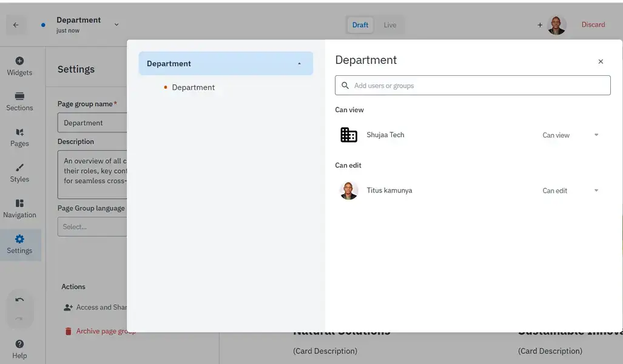The image size is (623, 364).
Task: Open Shujaa Tech Can view dropdown
Action: 571,135
